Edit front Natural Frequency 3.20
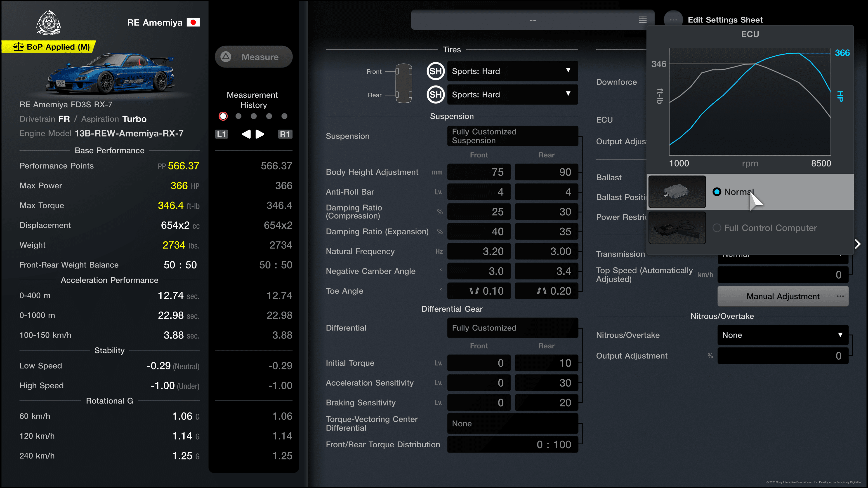The image size is (868, 488). (479, 251)
